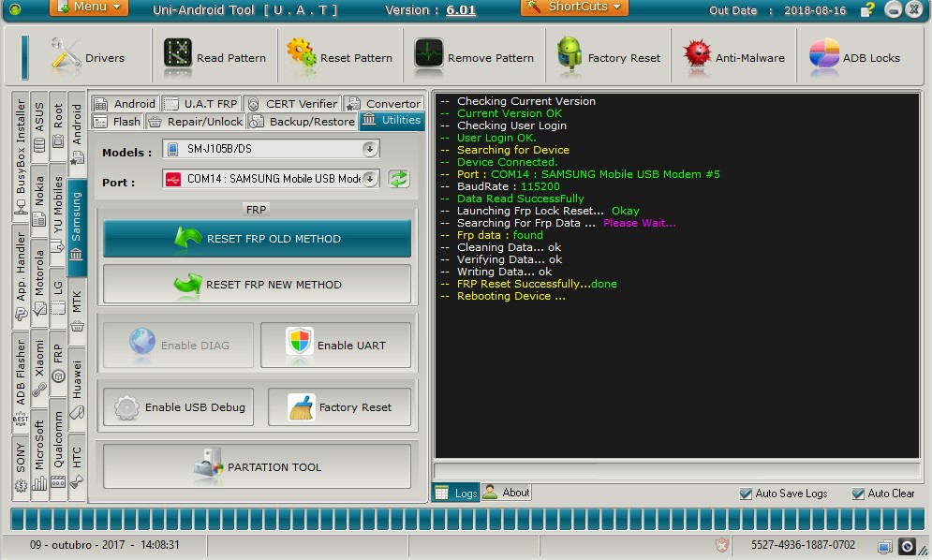Open the Samsung vertical tab
Viewport: 932px width, 560px height.
tap(77, 228)
